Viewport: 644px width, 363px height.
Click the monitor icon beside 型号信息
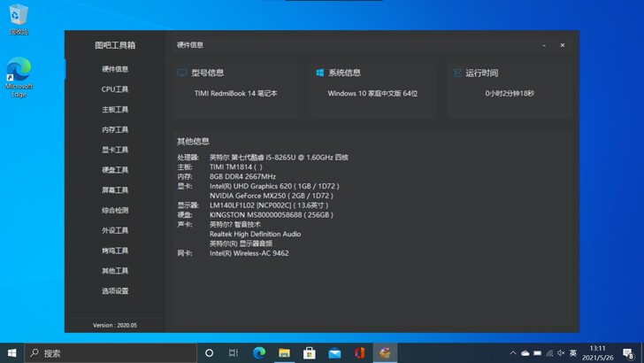point(182,73)
